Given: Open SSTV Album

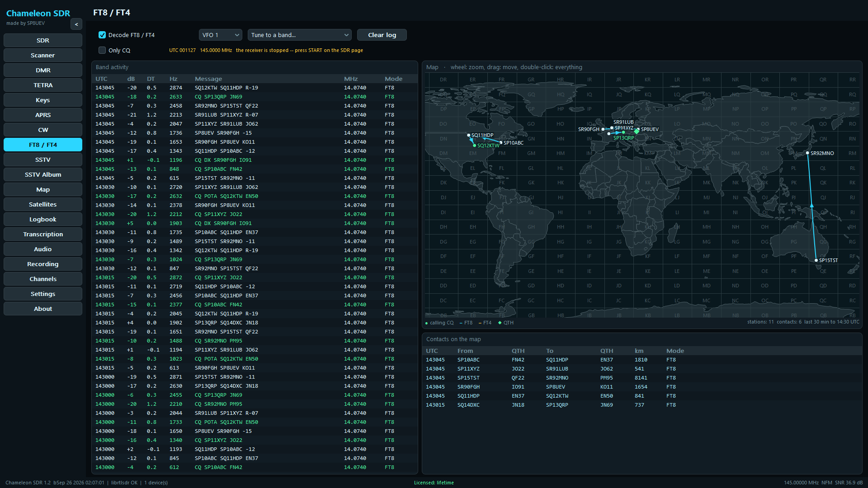Looking at the screenshot, I should tap(43, 174).
